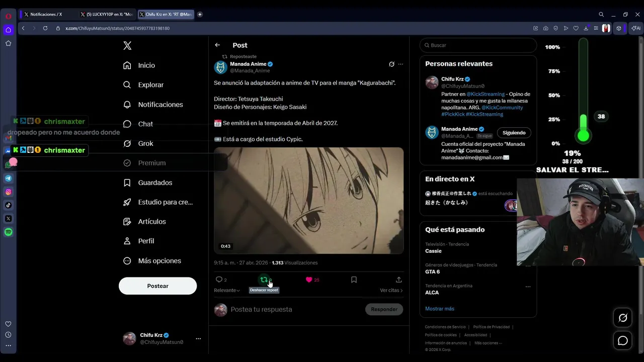The width and height of the screenshot is (644, 362).
Task: Click the search tabs magnifier icon
Action: tap(601, 15)
